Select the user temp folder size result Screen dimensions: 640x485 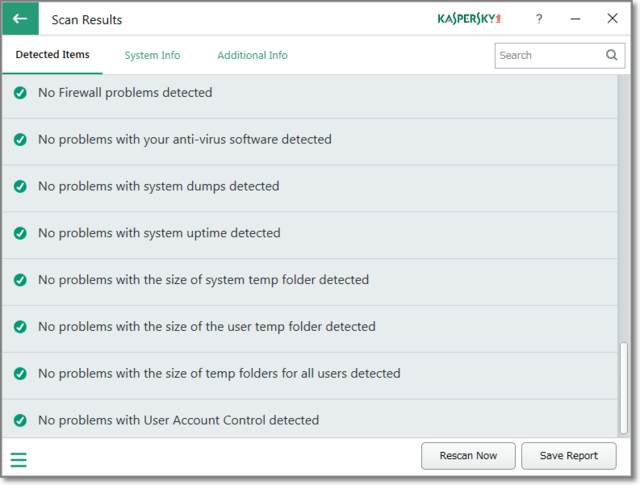point(206,327)
